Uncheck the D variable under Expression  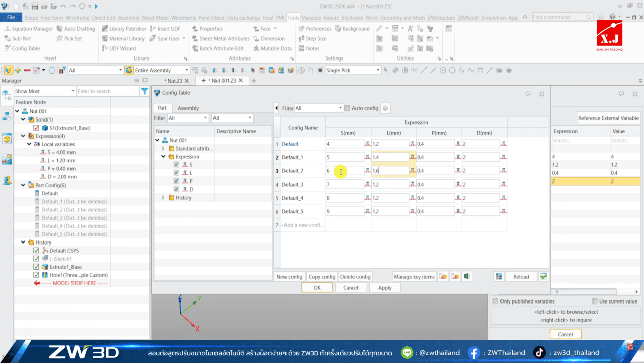click(x=176, y=189)
